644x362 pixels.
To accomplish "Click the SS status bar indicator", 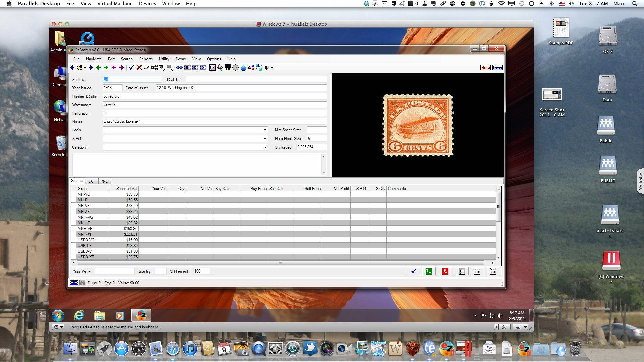I will pyautogui.click(x=74, y=283).
